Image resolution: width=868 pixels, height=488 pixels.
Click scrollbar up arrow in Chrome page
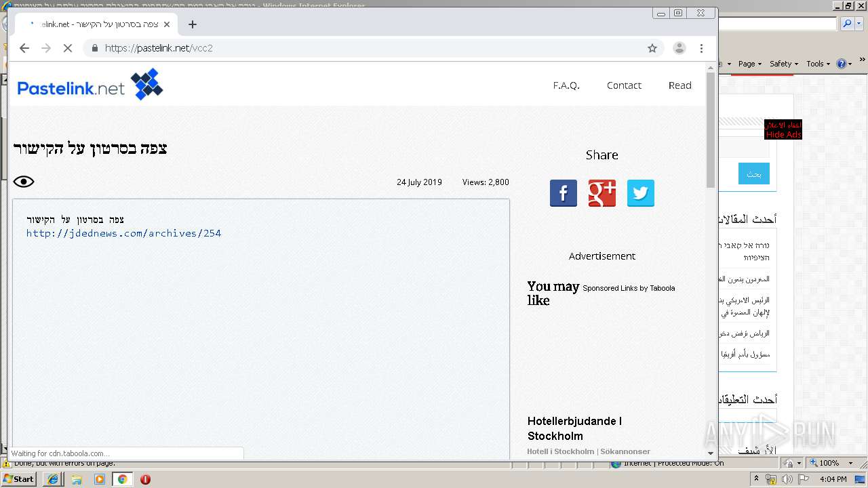pos(711,66)
